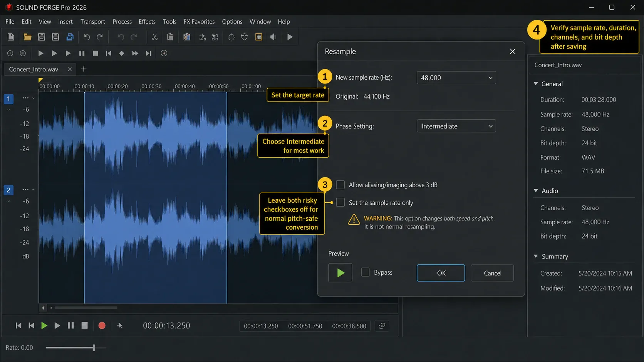644x362 pixels.
Task: Play the Resample preview
Action: coord(340,273)
